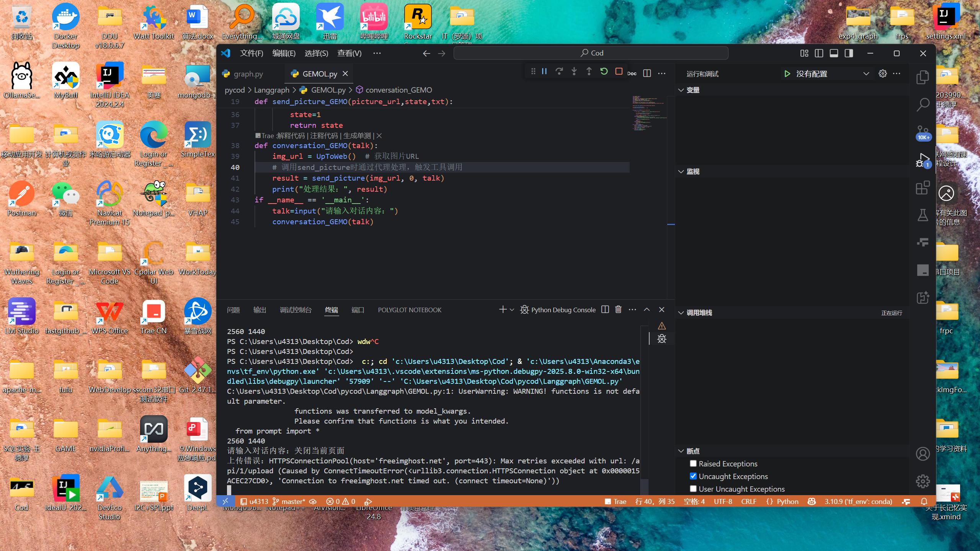Click the CRLF line ending in the status bar
The height and width of the screenshot is (551, 980).
click(x=748, y=501)
